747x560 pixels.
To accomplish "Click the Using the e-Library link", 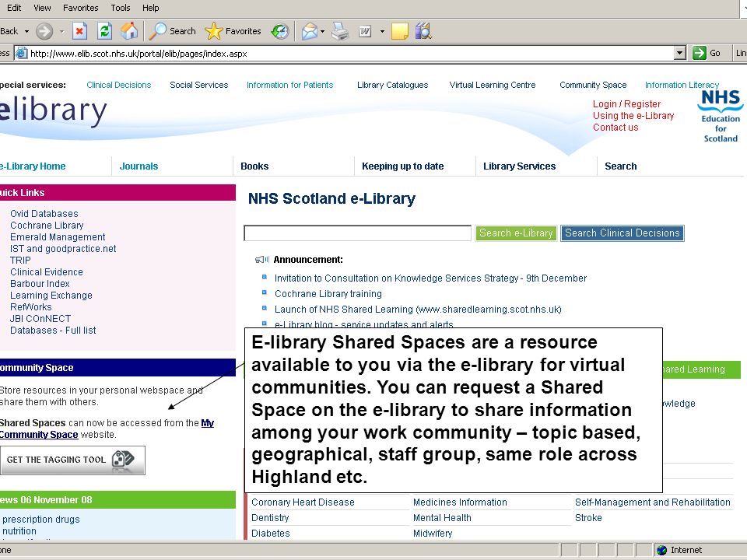I will tap(633, 116).
